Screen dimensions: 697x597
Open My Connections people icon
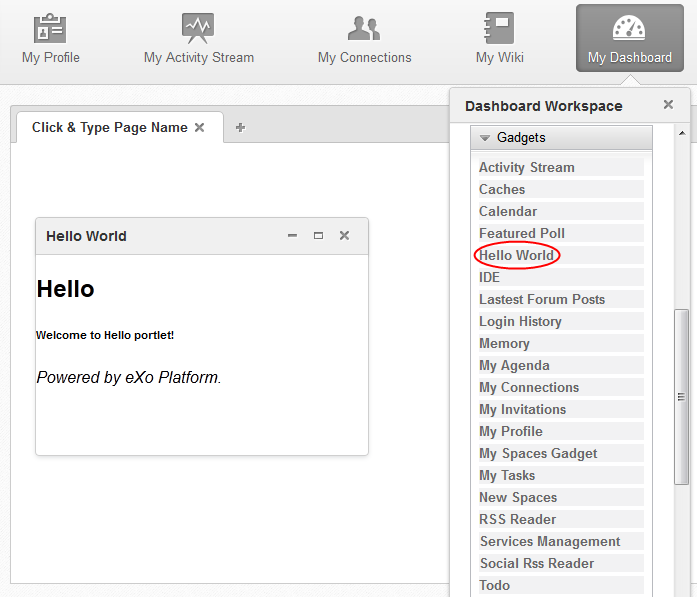pyautogui.click(x=364, y=28)
